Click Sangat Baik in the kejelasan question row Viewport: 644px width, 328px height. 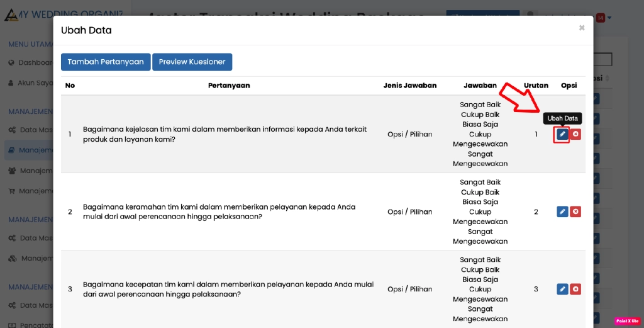click(480, 105)
